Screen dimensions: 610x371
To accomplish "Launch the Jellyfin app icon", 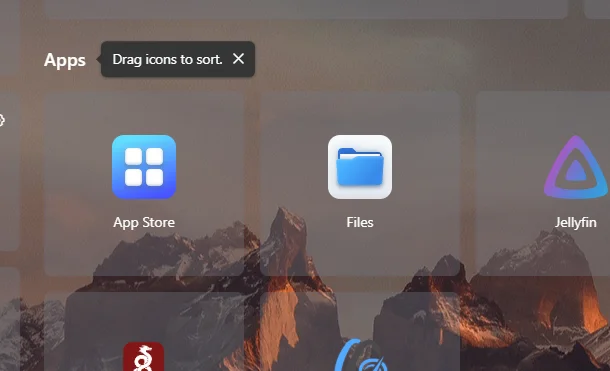I will tap(576, 167).
